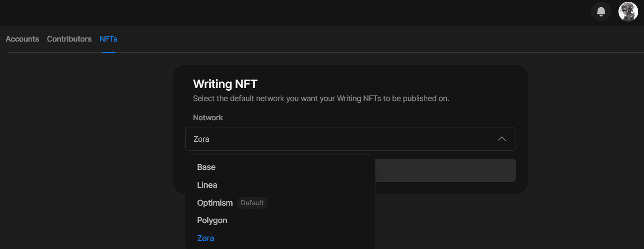Click the Default badge beside Optimism
The image size is (644, 249).
pos(252,203)
